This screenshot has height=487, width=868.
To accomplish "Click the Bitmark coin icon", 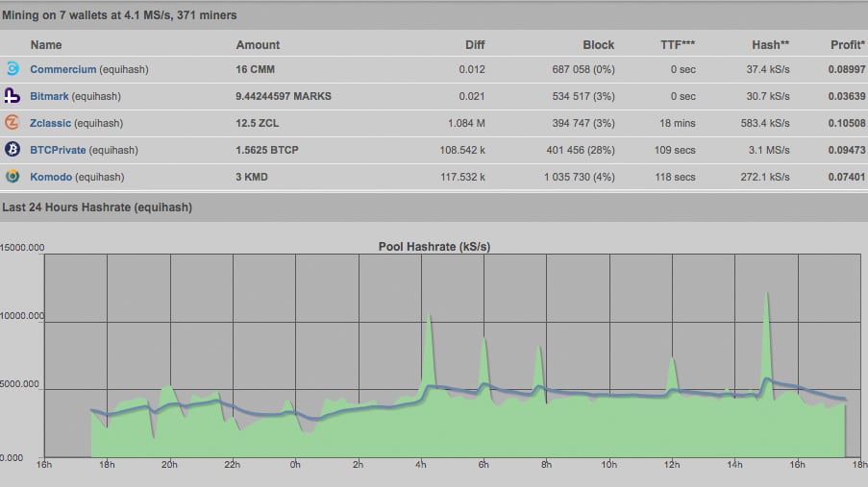I will [12, 96].
